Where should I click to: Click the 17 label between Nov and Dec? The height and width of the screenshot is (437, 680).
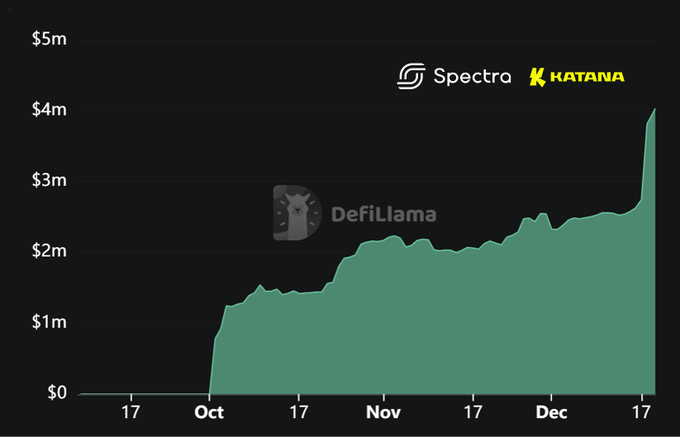pos(473,412)
